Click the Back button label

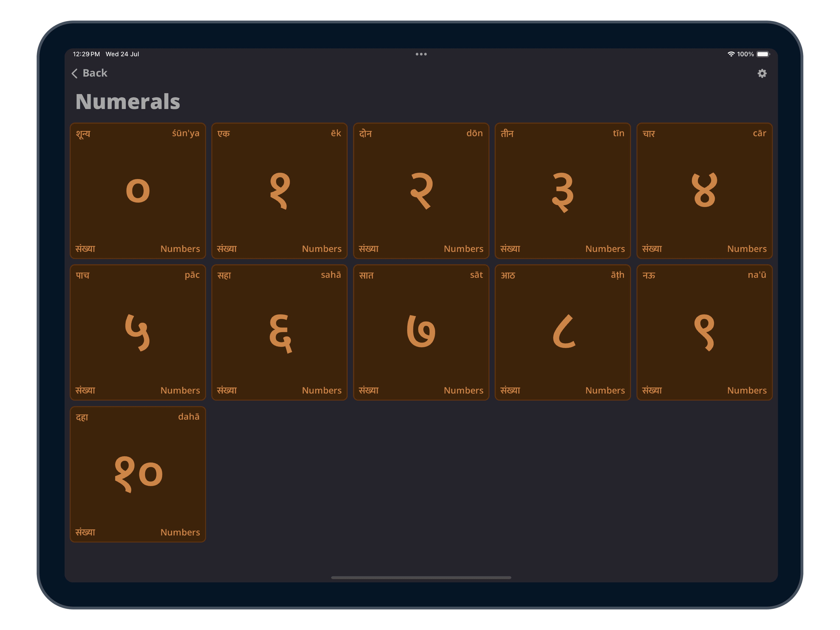95,73
